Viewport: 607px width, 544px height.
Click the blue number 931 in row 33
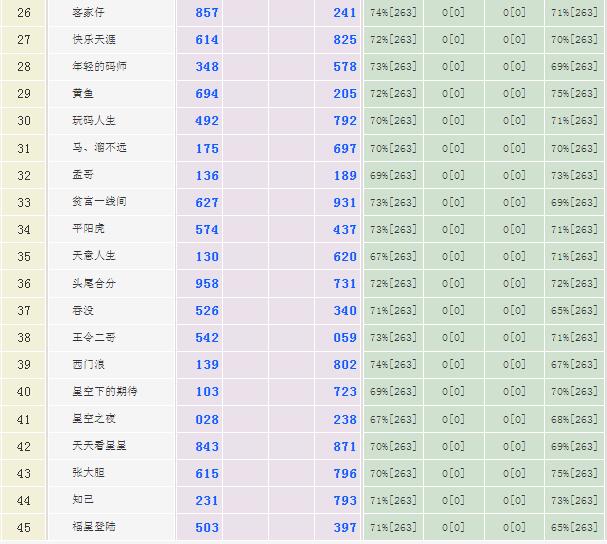344,202
